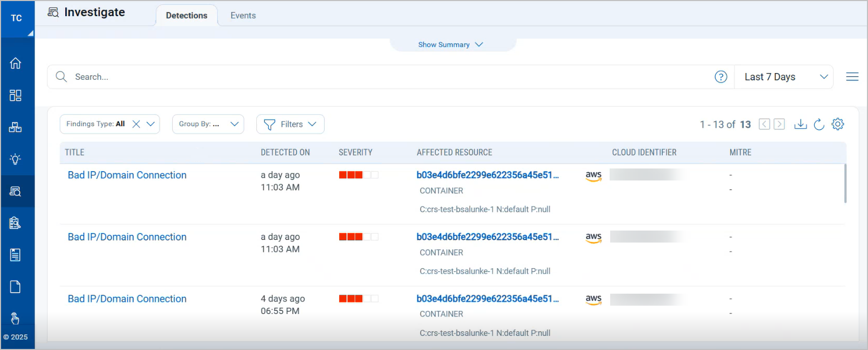868x350 pixels.
Task: Go to previous results page
Action: click(764, 124)
